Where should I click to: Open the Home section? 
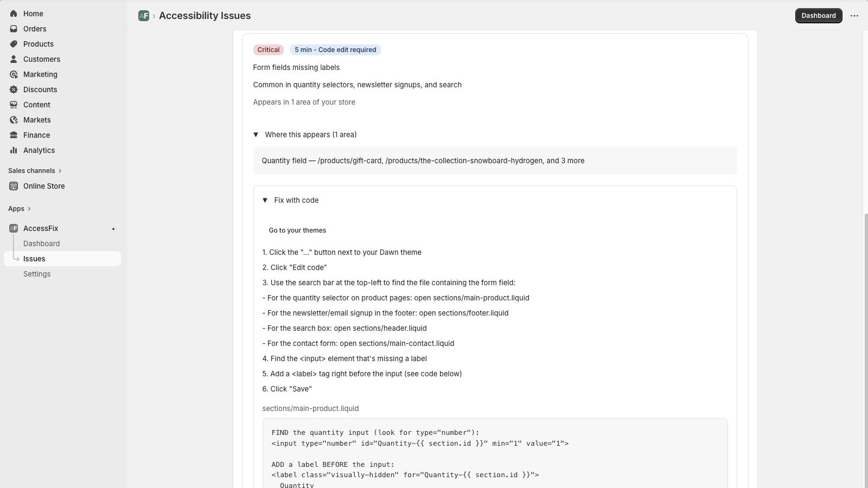click(x=33, y=14)
